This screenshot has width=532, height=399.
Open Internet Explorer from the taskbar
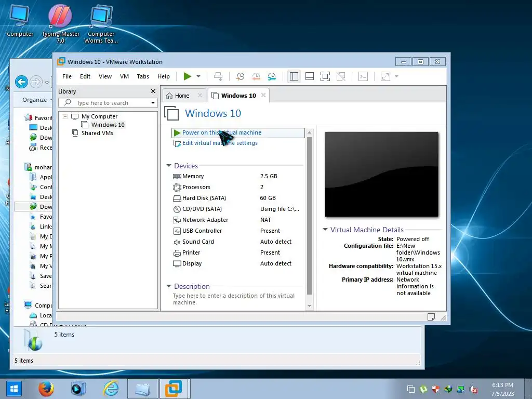pyautogui.click(x=111, y=389)
